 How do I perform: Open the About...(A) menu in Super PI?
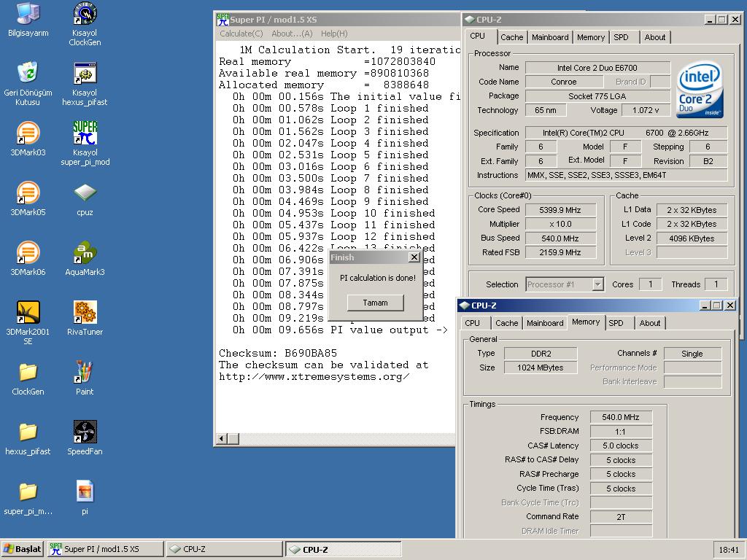click(292, 34)
